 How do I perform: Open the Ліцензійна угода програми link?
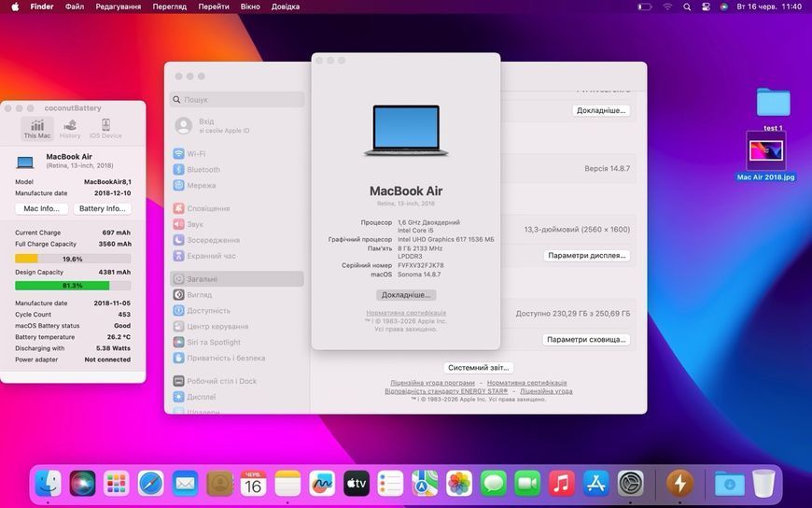pos(432,383)
